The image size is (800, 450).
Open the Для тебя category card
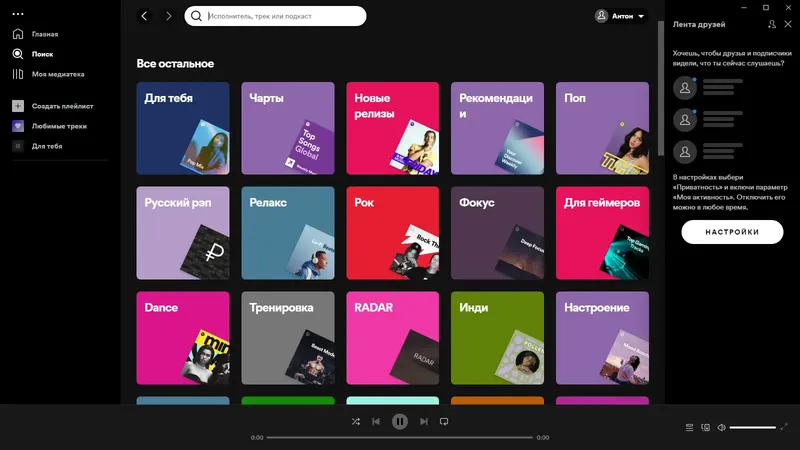pos(183,128)
